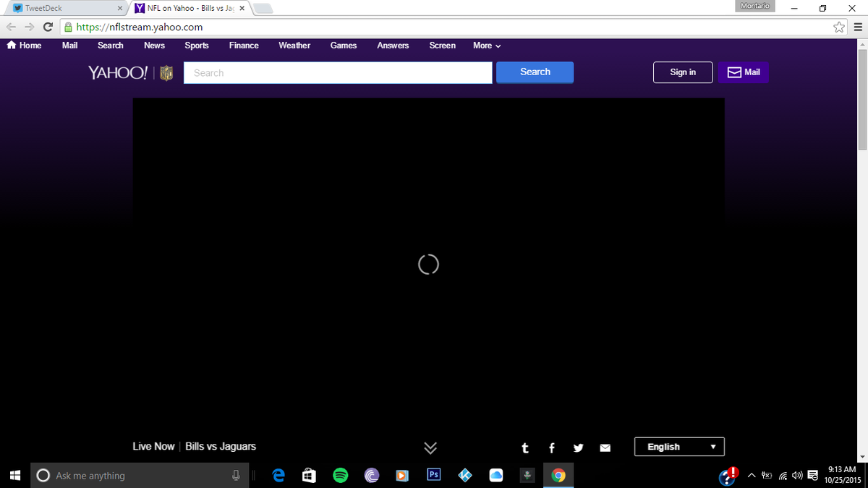Click the Sign in button
Image resolution: width=868 pixels, height=488 pixels.
click(x=683, y=72)
